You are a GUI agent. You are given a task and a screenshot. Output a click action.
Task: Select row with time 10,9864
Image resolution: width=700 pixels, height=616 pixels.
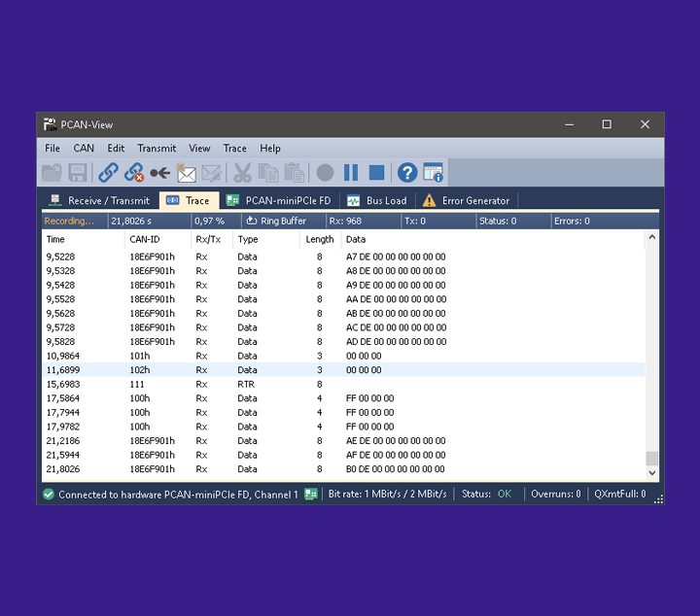coord(343,356)
